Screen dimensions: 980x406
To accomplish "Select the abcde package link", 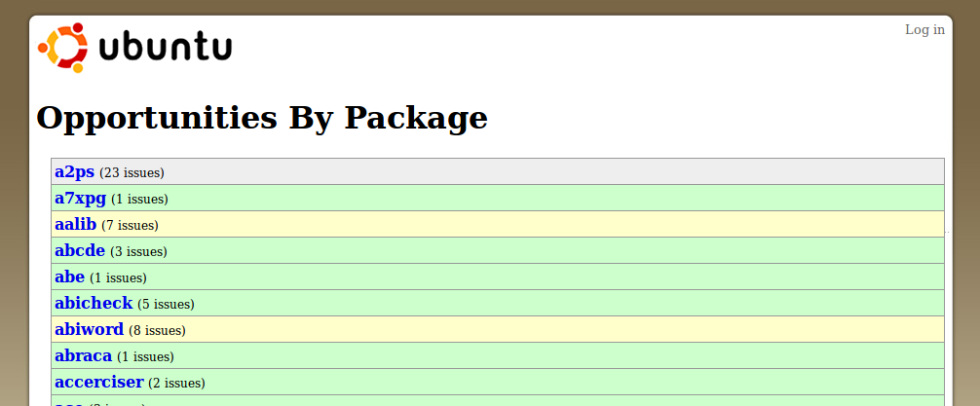I will click(80, 250).
